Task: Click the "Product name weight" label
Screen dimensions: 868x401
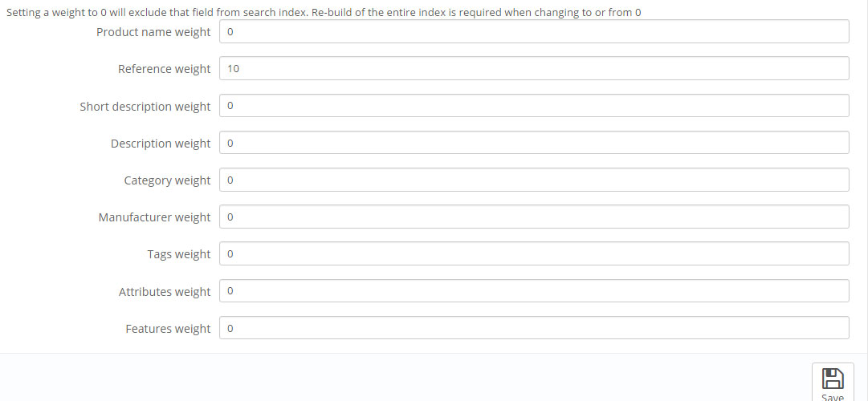Action: 153,32
